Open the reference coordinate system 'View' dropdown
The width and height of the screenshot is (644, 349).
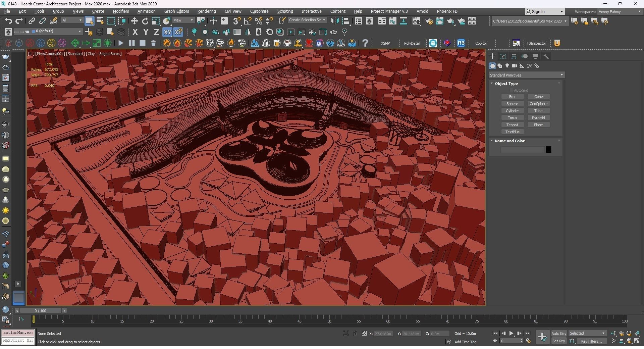coord(183,20)
